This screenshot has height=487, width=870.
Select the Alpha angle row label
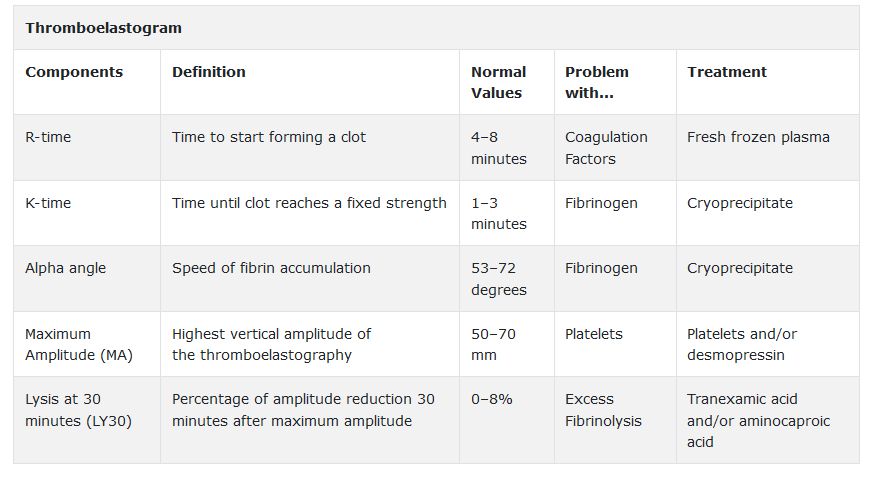click(x=65, y=268)
